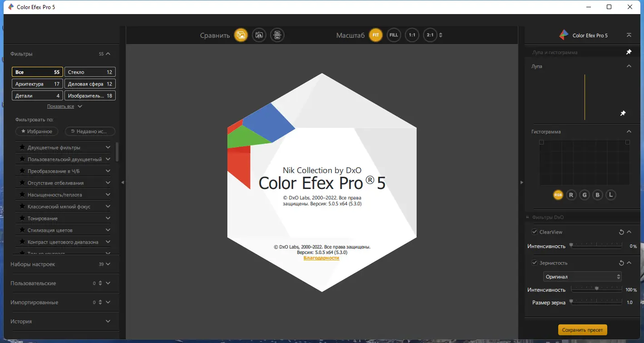This screenshot has height=343, width=644.
Task: Open the Благодарности credits link
Action: (321, 258)
